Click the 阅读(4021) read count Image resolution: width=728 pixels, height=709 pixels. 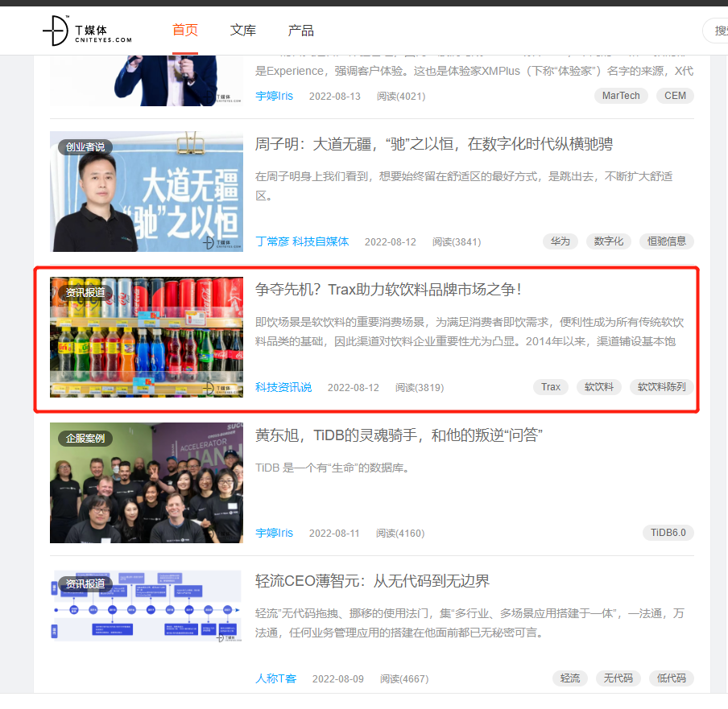pos(401,97)
